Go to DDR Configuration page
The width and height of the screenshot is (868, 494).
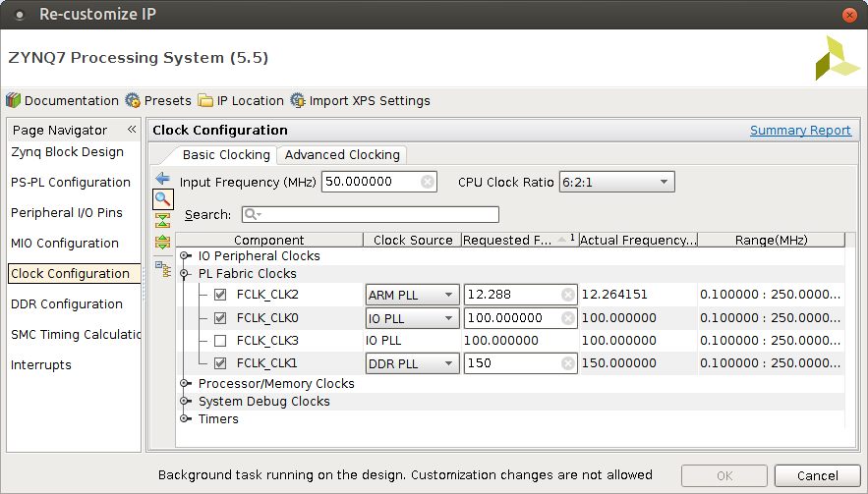coord(67,304)
